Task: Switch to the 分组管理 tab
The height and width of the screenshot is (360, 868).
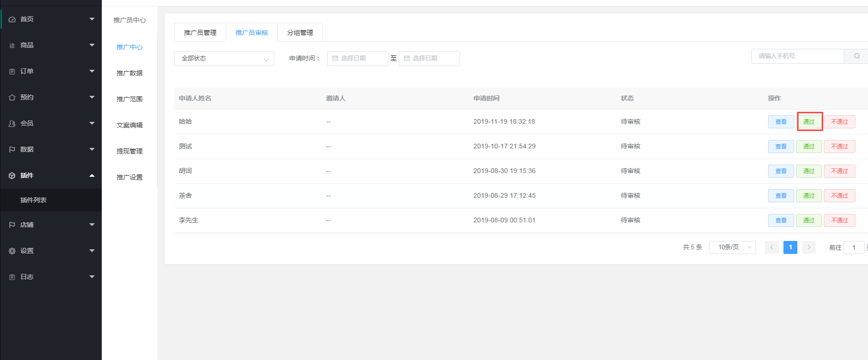Action: tap(300, 33)
